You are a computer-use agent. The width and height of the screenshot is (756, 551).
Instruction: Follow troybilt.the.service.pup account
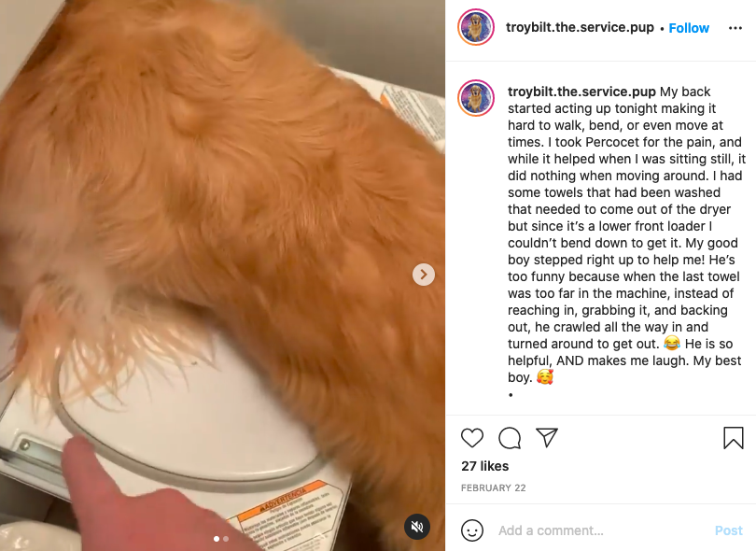coord(689,28)
